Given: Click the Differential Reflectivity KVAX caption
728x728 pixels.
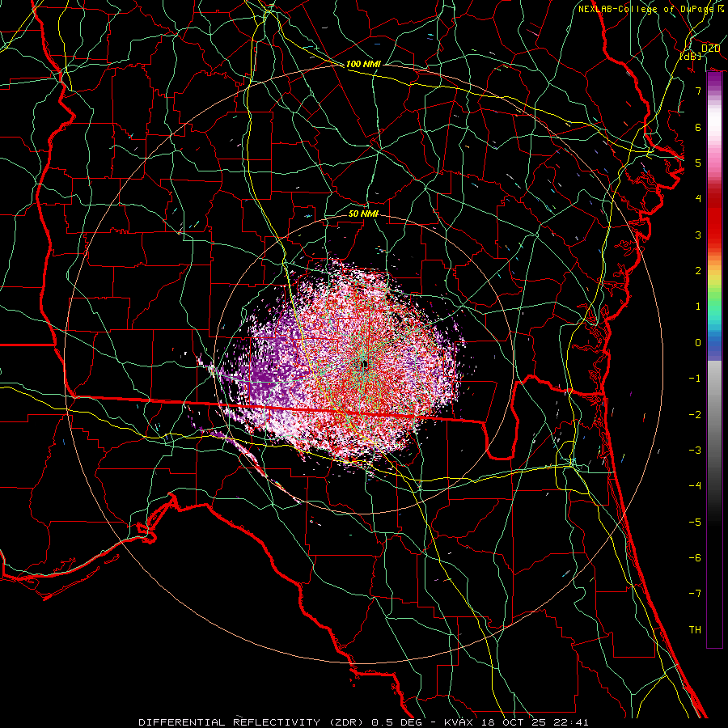Looking at the screenshot, I should [x=363, y=722].
